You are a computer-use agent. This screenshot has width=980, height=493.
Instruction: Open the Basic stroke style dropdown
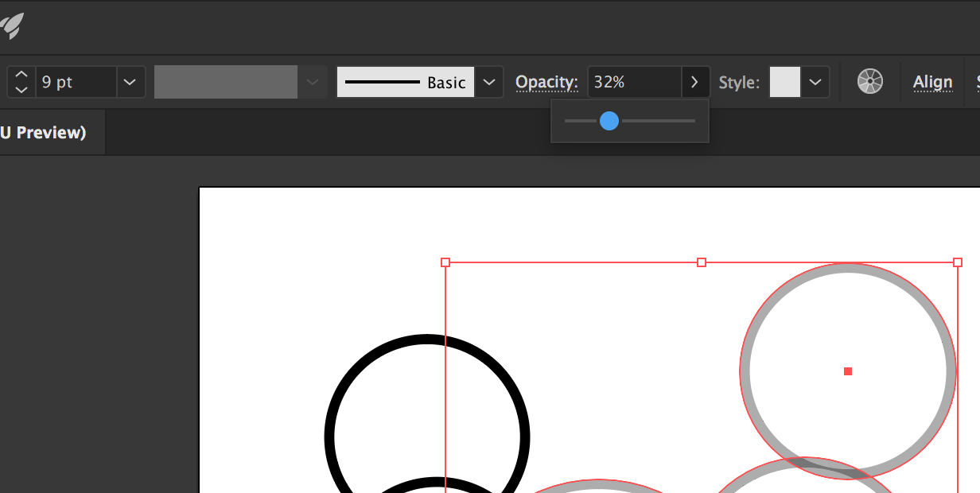pos(488,81)
